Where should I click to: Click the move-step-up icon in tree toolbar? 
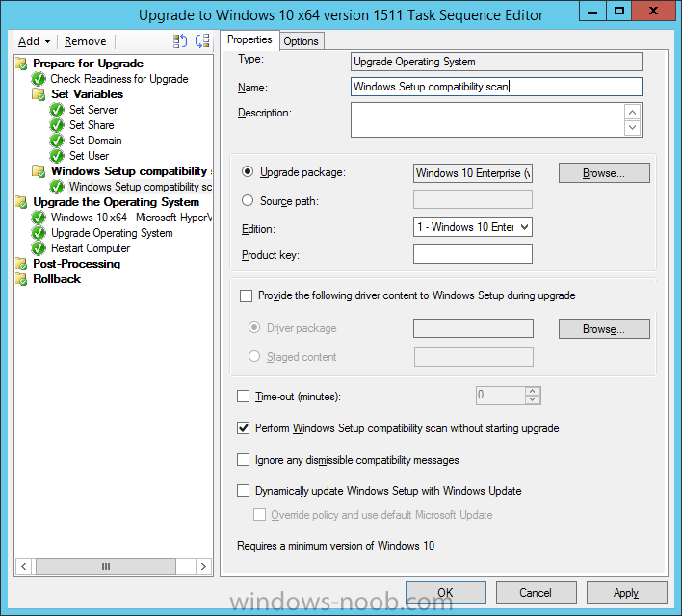point(179,40)
